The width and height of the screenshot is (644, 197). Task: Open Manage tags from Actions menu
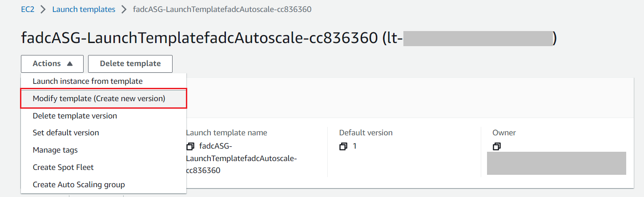coord(55,150)
